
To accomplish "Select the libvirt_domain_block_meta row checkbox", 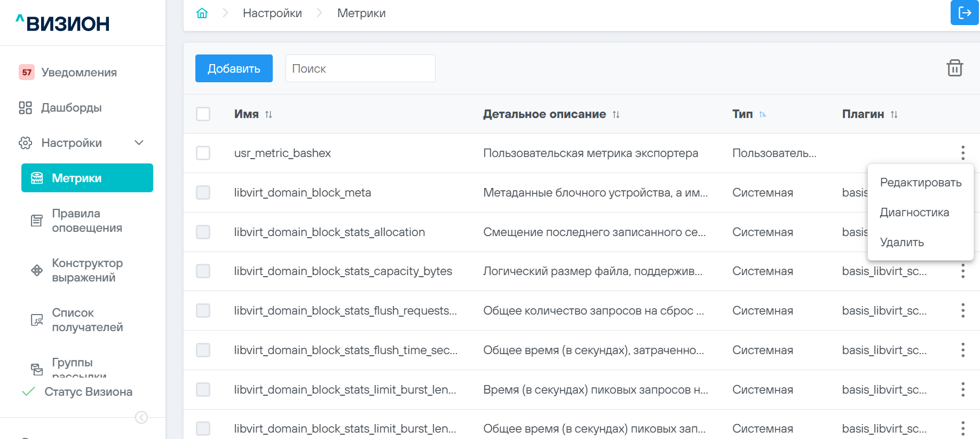I will (203, 193).
